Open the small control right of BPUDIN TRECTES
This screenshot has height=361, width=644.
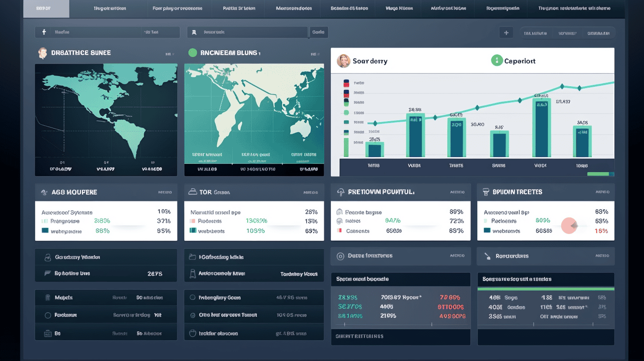[x=602, y=192]
